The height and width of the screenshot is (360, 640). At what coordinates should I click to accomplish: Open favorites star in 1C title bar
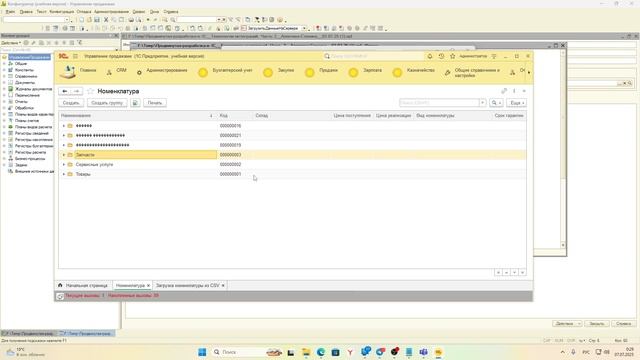[453, 56]
